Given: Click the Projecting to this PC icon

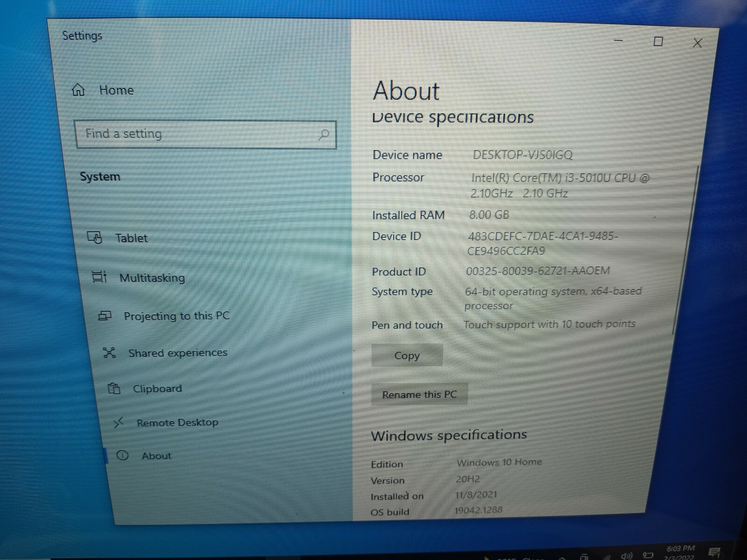Looking at the screenshot, I should pos(105,316).
